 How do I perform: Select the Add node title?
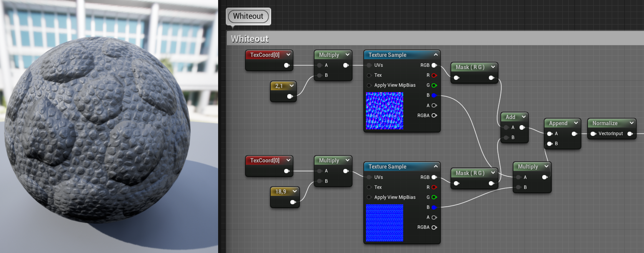coord(510,117)
